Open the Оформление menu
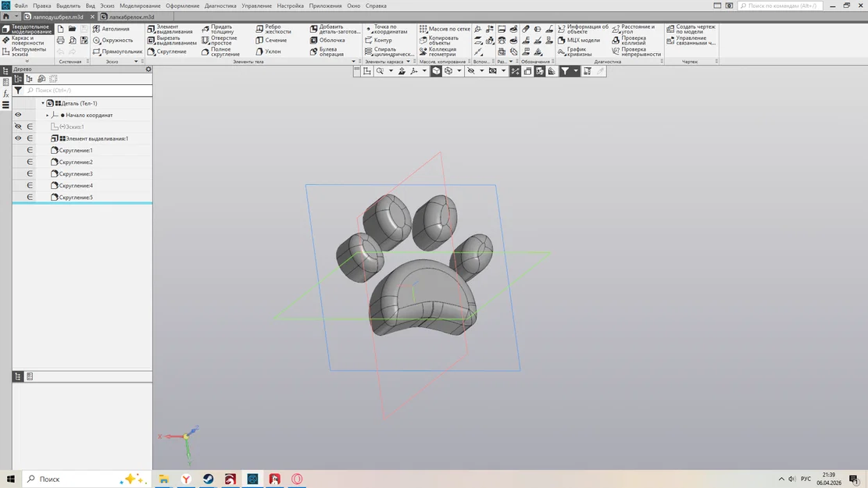This screenshot has width=868, height=488. pos(183,5)
